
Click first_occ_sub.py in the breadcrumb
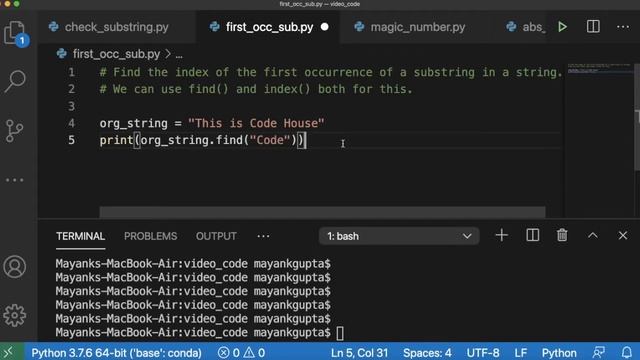pyautogui.click(x=116, y=54)
